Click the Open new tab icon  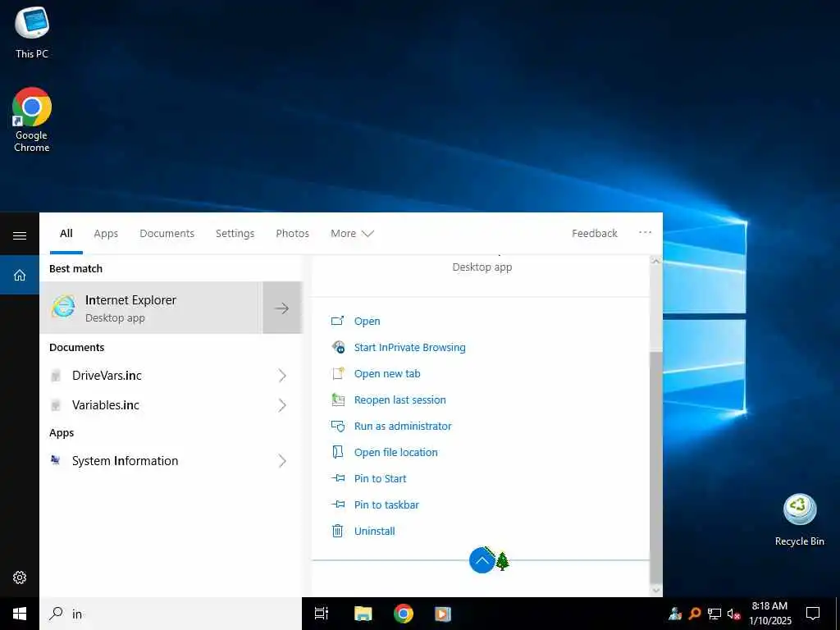(337, 373)
